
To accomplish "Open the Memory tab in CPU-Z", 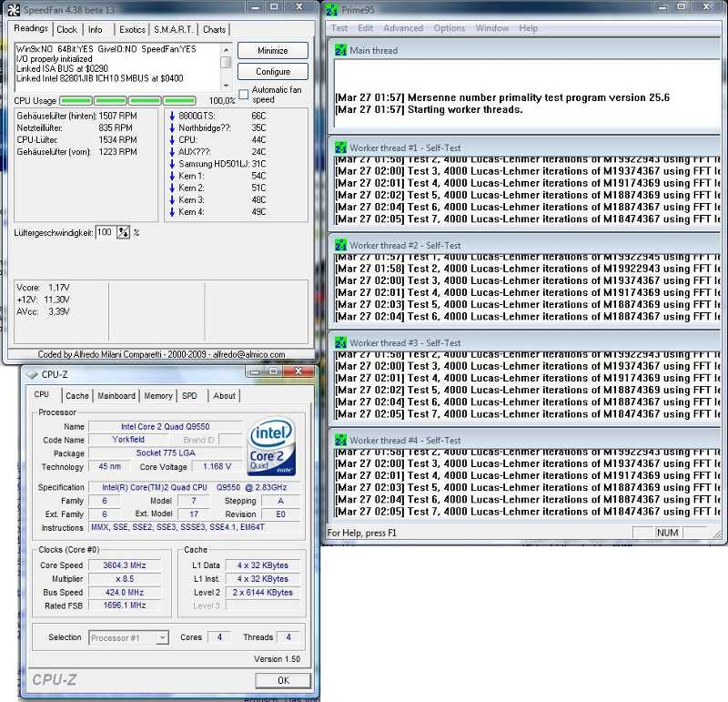I will click(x=158, y=396).
